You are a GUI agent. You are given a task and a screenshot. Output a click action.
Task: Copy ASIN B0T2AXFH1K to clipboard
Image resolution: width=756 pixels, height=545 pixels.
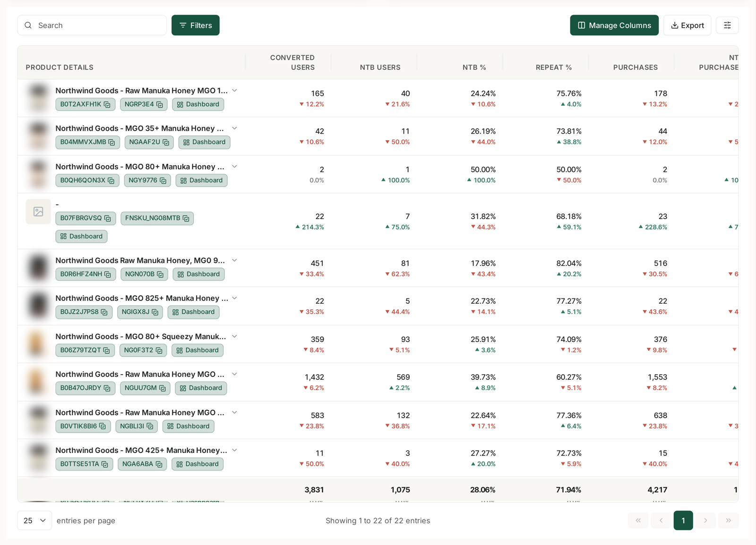107,104
